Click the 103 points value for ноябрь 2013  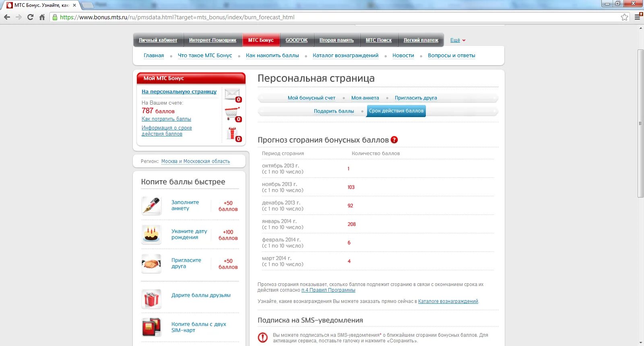[351, 187]
